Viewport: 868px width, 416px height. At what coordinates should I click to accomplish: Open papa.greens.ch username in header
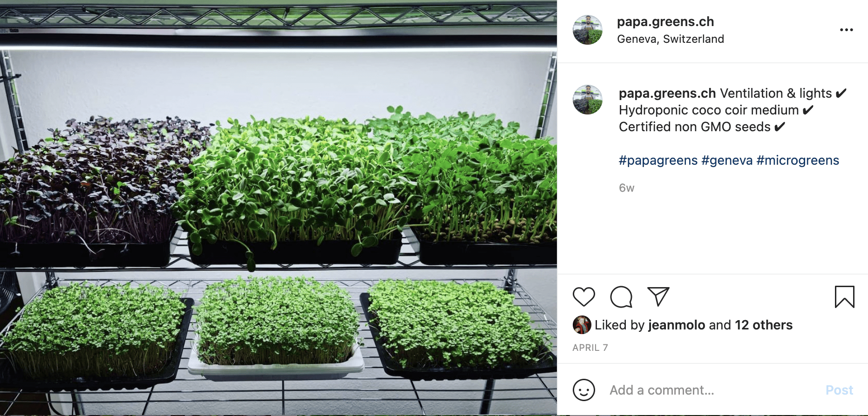click(665, 22)
